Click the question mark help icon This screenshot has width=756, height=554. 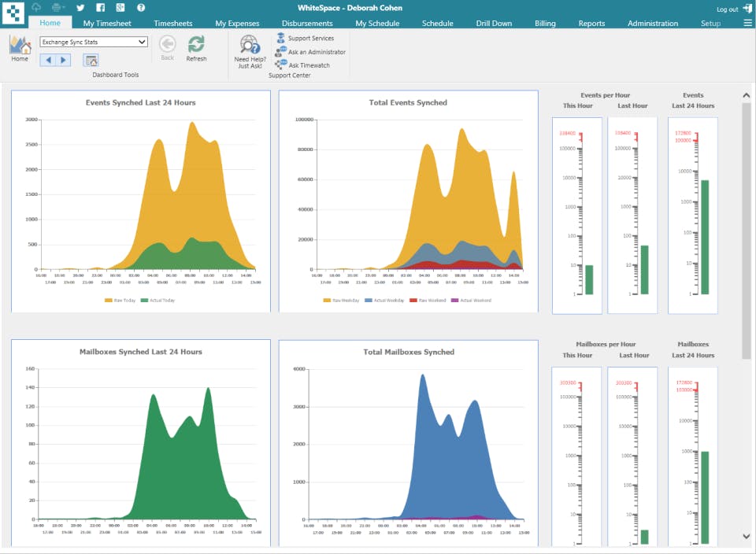tap(140, 8)
